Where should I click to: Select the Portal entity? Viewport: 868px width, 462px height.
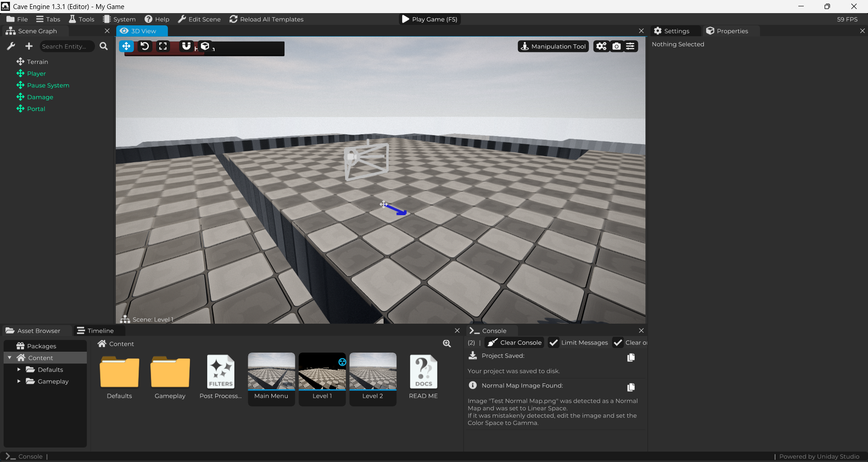(31, 108)
